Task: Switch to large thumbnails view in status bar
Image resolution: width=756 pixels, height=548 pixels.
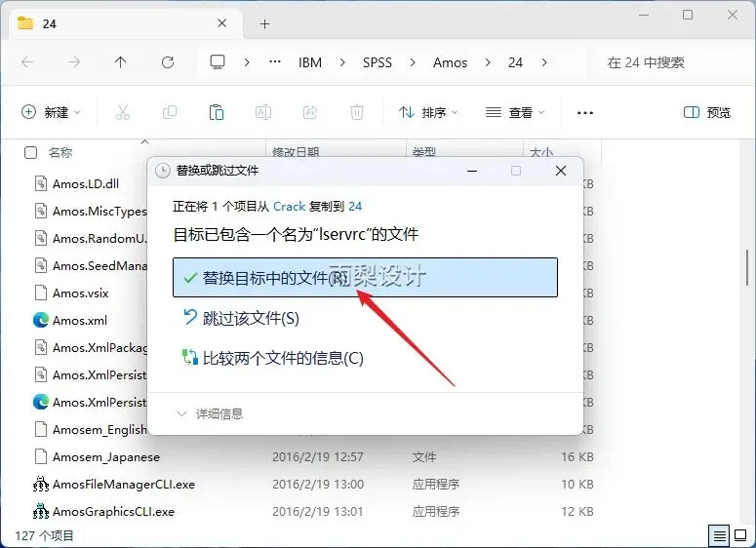Action: pyautogui.click(x=740, y=535)
